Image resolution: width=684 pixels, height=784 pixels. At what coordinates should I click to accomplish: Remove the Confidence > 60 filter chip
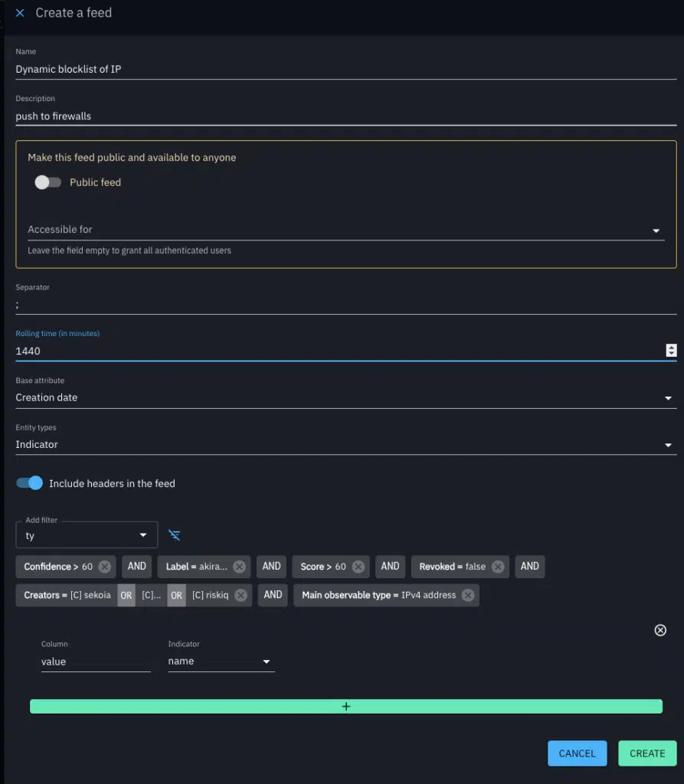[105, 567]
